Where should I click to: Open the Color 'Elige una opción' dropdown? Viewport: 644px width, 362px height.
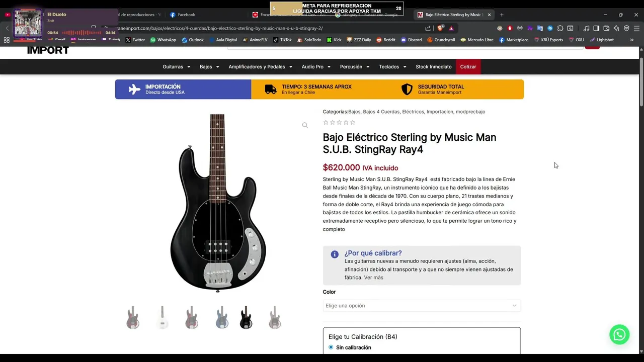pos(422,306)
